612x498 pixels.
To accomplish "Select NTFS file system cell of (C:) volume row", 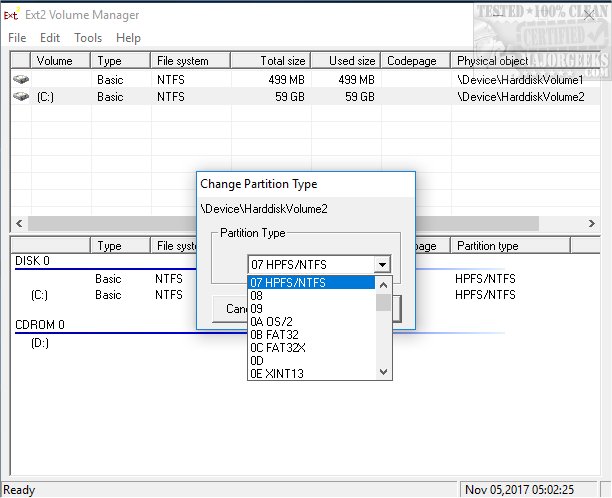I will coord(171,96).
